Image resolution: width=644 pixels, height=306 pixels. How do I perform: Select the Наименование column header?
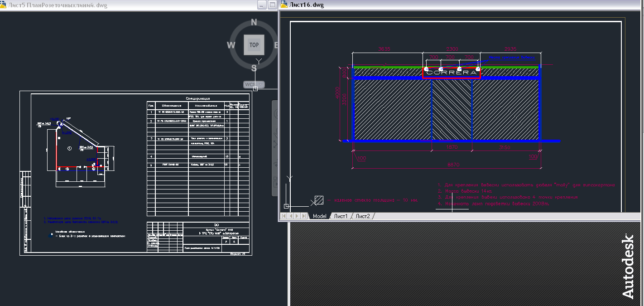207,105
